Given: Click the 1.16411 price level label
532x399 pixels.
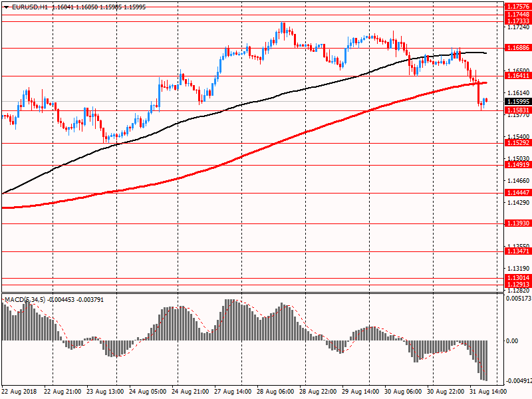Looking at the screenshot, I should tap(518, 76).
